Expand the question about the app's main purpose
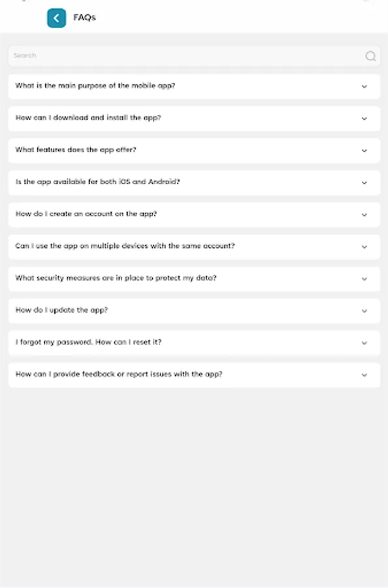The image size is (388, 588). tap(193, 86)
